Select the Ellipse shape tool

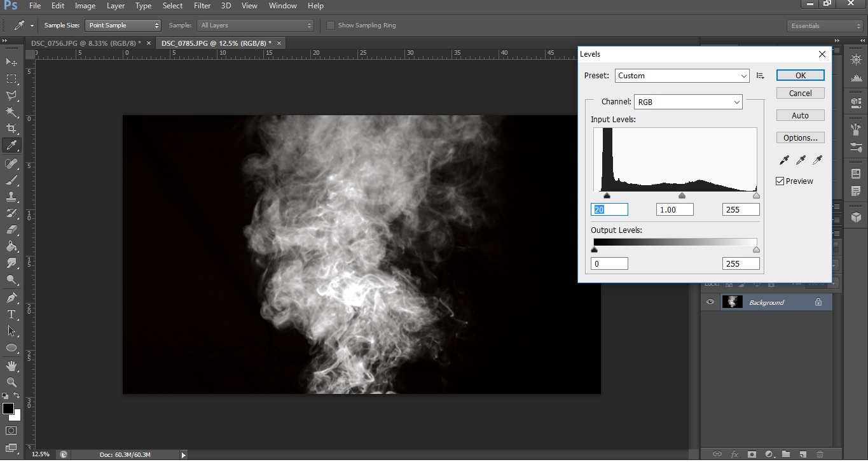(11, 347)
